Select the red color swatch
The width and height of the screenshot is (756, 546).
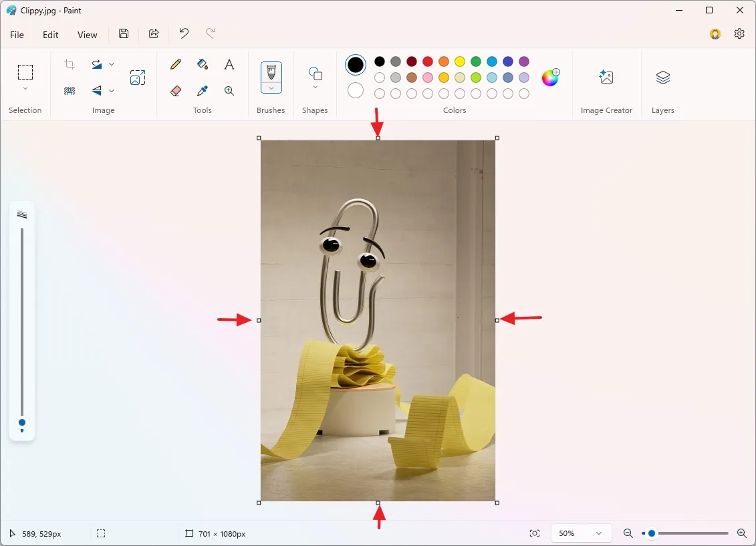[427, 61]
